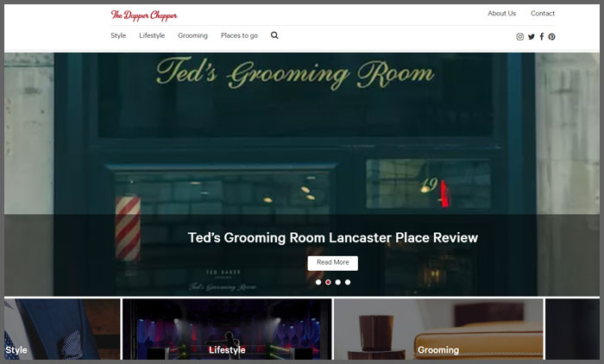Visit the Pinterest profile icon
604x364 pixels.
pyautogui.click(x=551, y=36)
